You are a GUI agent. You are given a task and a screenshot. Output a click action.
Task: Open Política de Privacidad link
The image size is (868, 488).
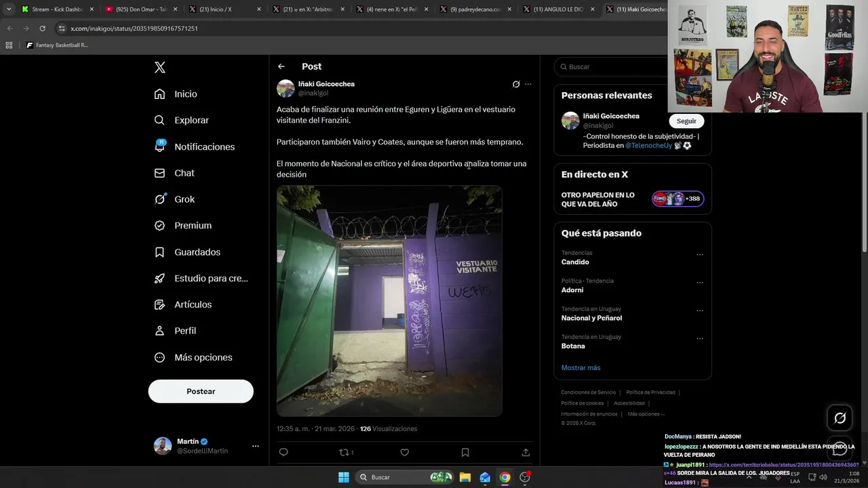point(650,392)
